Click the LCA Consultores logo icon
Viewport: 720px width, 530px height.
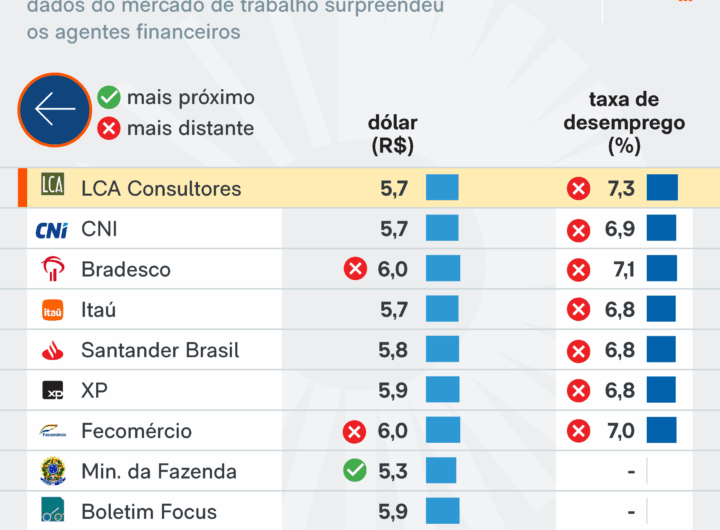52,186
